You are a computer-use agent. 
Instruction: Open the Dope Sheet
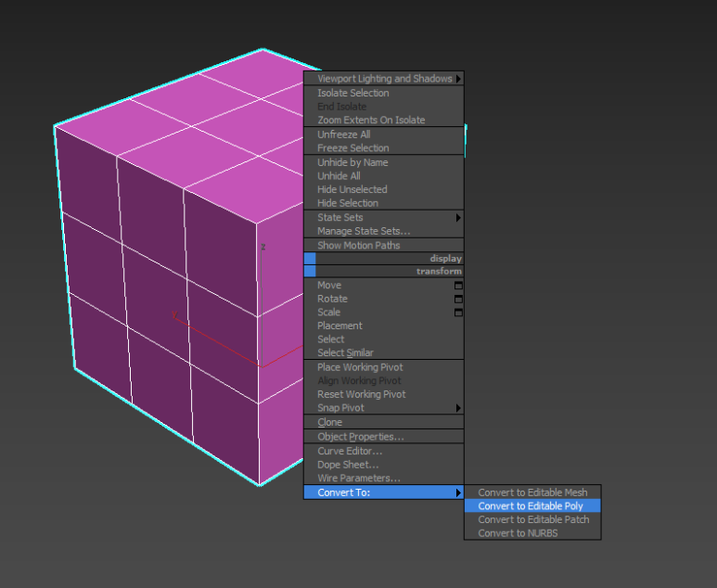coord(384,465)
